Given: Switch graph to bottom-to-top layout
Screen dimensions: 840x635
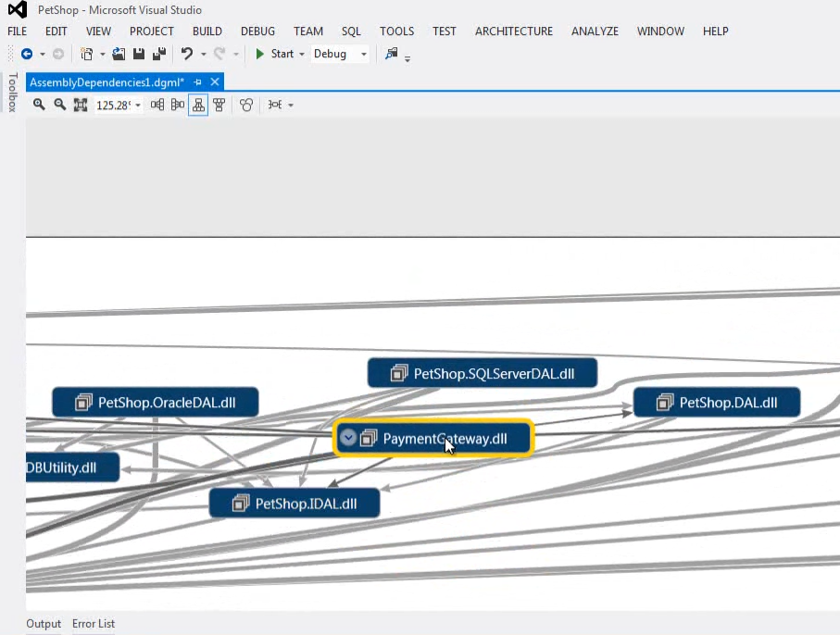Looking at the screenshot, I should tap(219, 105).
